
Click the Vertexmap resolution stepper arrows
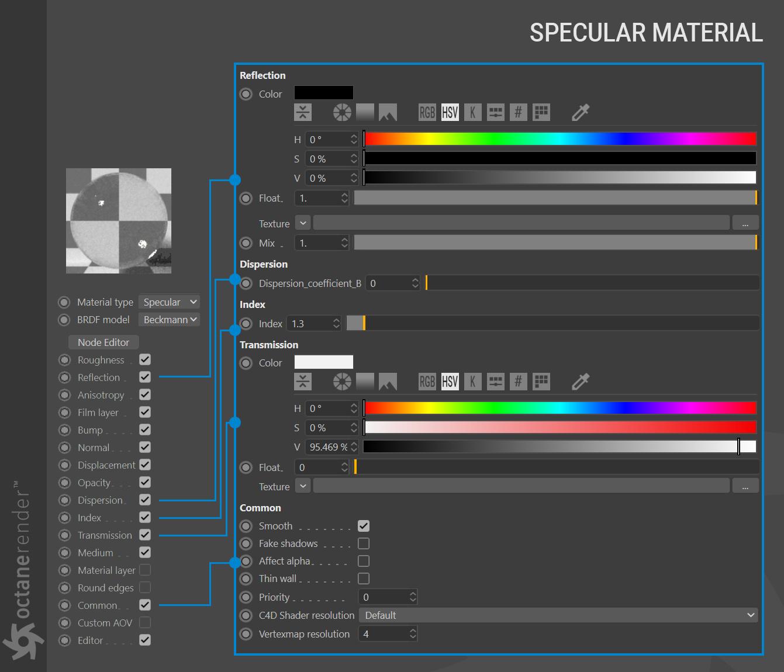tap(413, 634)
